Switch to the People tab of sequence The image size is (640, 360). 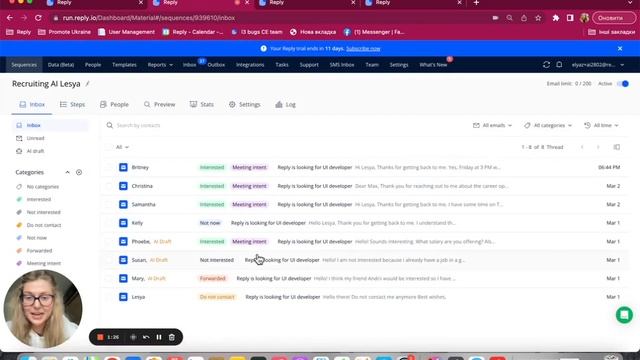point(114,104)
